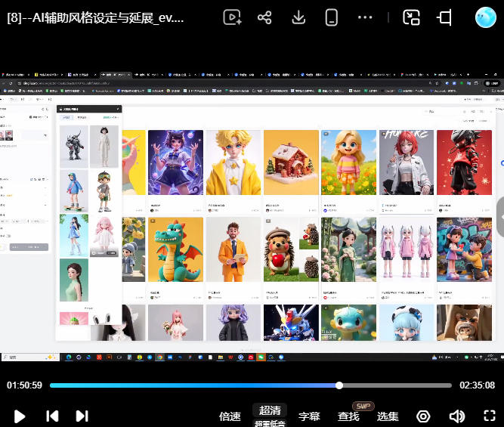Open the yellow File Explorer taskbar icon
Screen dimensions: 504x427
[221, 357]
